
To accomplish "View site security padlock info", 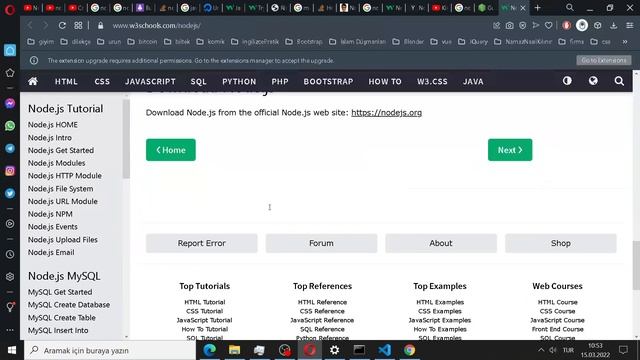I will pyautogui.click(x=100, y=25).
